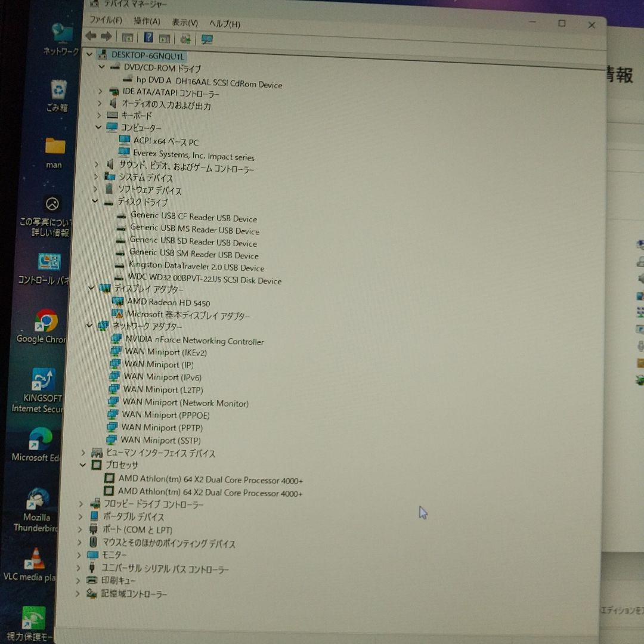644x644 pixels.
Task: Select hp DVD A DH16AAL SCSI CdRom Device
Action: (x=209, y=82)
